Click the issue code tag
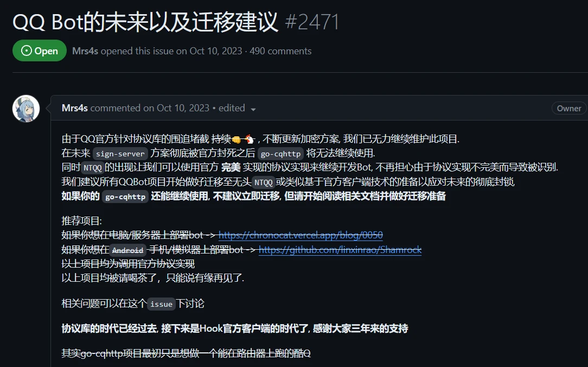 point(161,304)
